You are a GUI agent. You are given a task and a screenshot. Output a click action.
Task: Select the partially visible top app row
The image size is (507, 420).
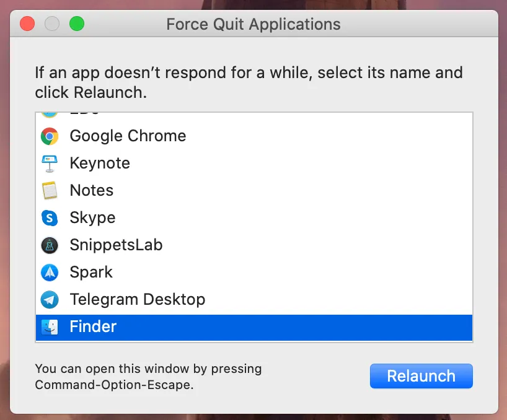254,117
